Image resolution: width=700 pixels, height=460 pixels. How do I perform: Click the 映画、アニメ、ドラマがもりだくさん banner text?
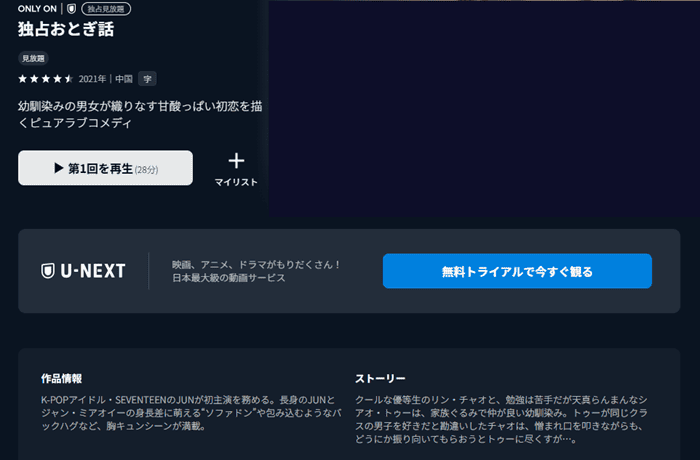(256, 271)
